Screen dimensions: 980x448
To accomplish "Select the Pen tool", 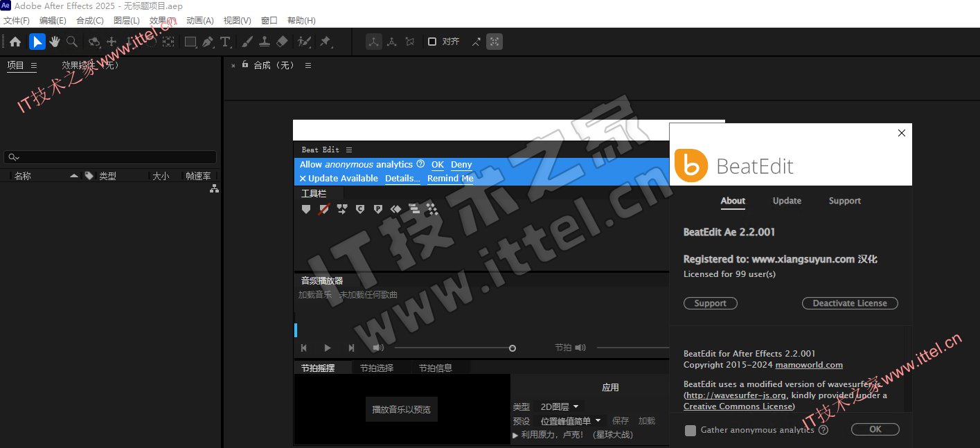I will pos(208,42).
